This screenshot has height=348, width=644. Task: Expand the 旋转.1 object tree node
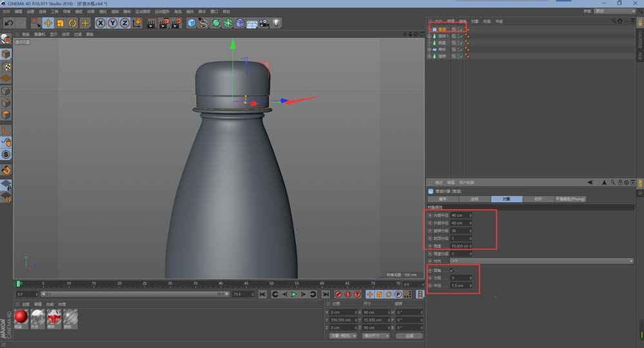pyautogui.click(x=430, y=36)
